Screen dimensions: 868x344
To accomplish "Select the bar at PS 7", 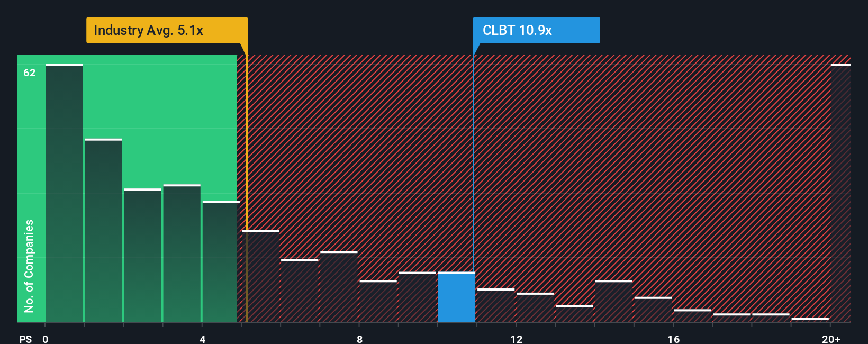I will pos(339,286).
